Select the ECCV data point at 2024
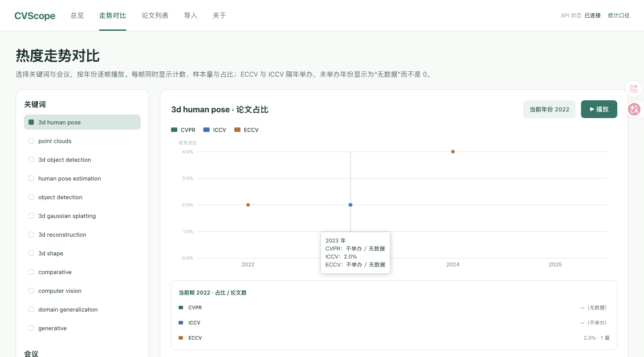Screen dimensions: 644x357 [x=453, y=152]
